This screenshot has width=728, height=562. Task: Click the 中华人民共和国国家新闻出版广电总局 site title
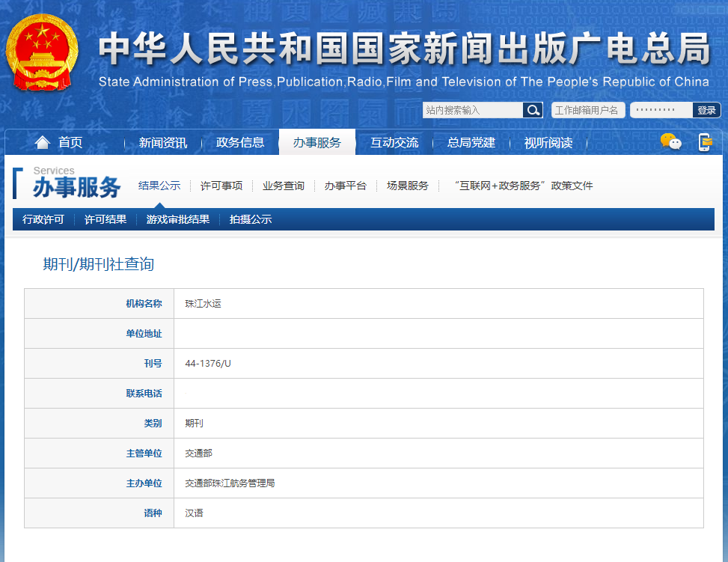click(404, 49)
